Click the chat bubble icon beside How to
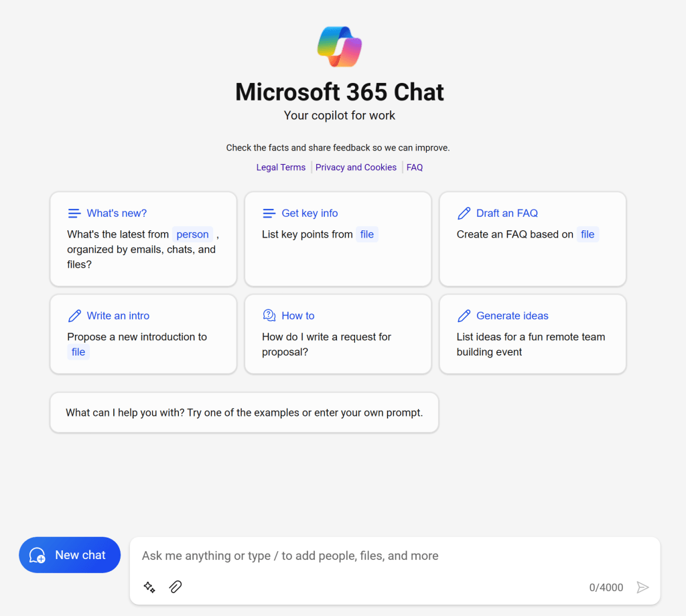 pos(269,316)
